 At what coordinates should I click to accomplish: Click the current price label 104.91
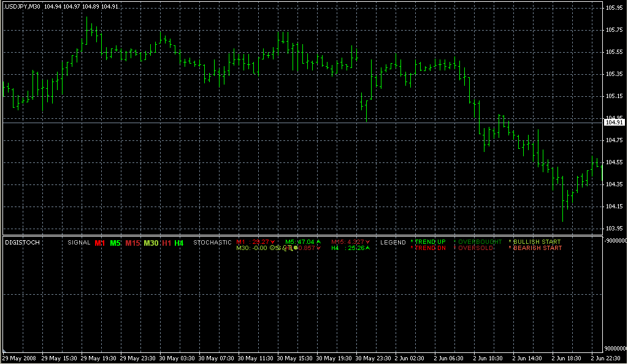(x=614, y=123)
